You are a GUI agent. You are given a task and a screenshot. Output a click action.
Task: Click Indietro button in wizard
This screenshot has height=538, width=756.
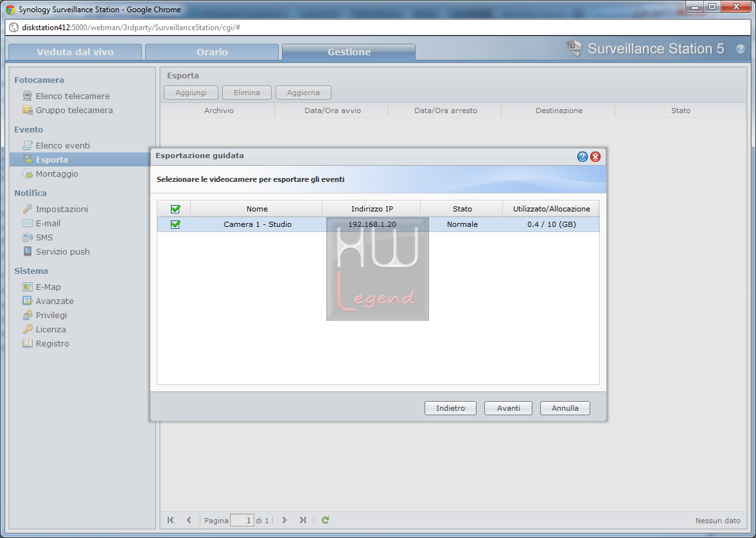(x=450, y=408)
